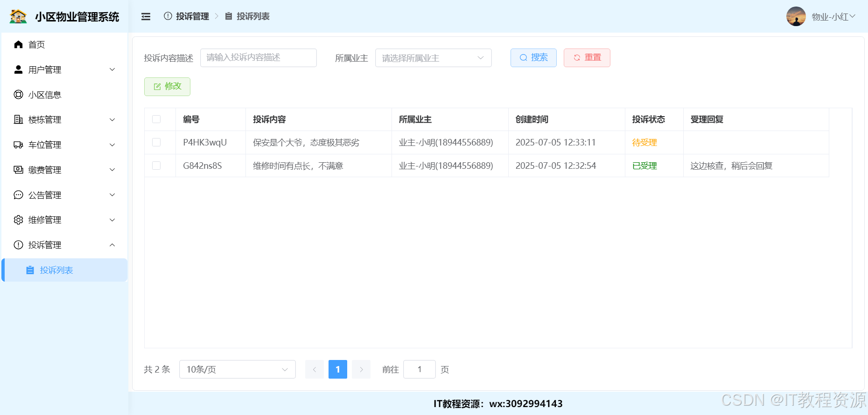Open the 10条/页 page size dropdown
Screen dimensions: 868x415
click(237, 369)
